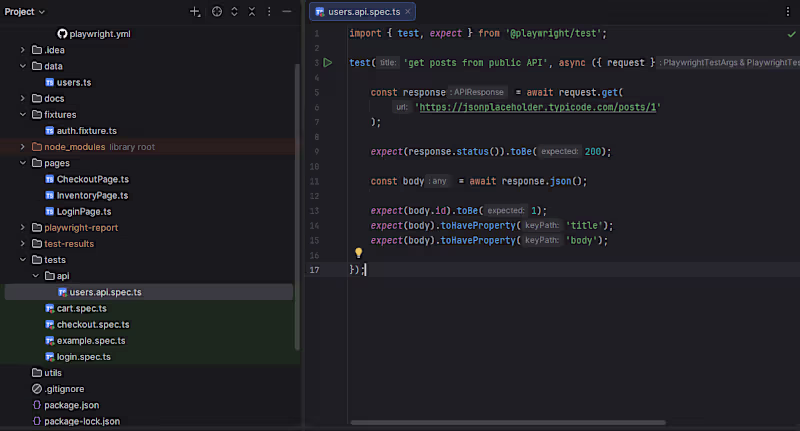Viewport: 800px width, 431px height.
Task: Collapse the data folder
Action: click(x=22, y=66)
